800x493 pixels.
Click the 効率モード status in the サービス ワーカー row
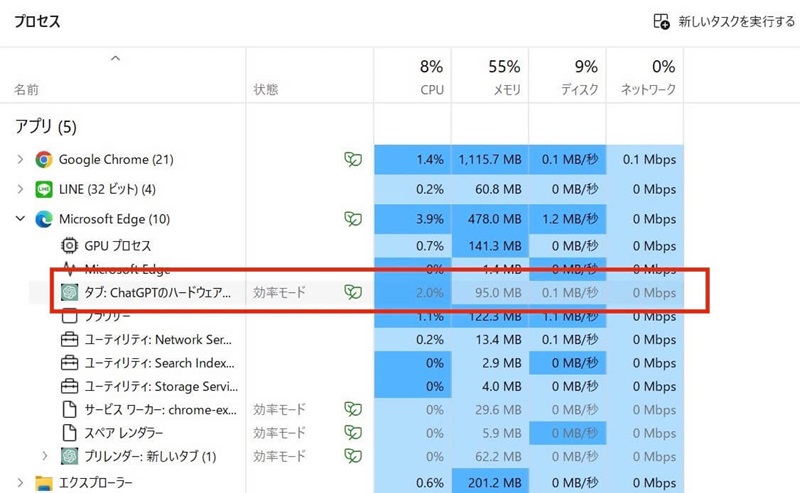click(x=280, y=409)
